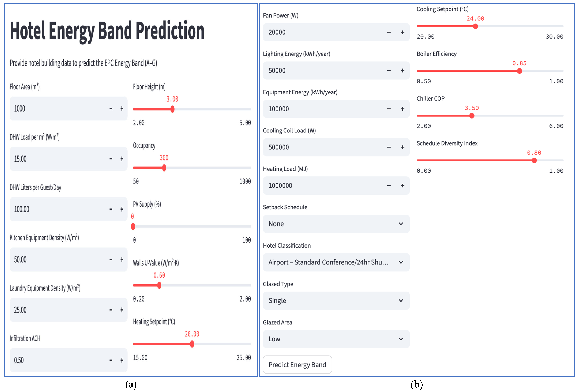The image size is (578, 392).
Task: Click the Occupancy slider thumb
Action: click(164, 168)
